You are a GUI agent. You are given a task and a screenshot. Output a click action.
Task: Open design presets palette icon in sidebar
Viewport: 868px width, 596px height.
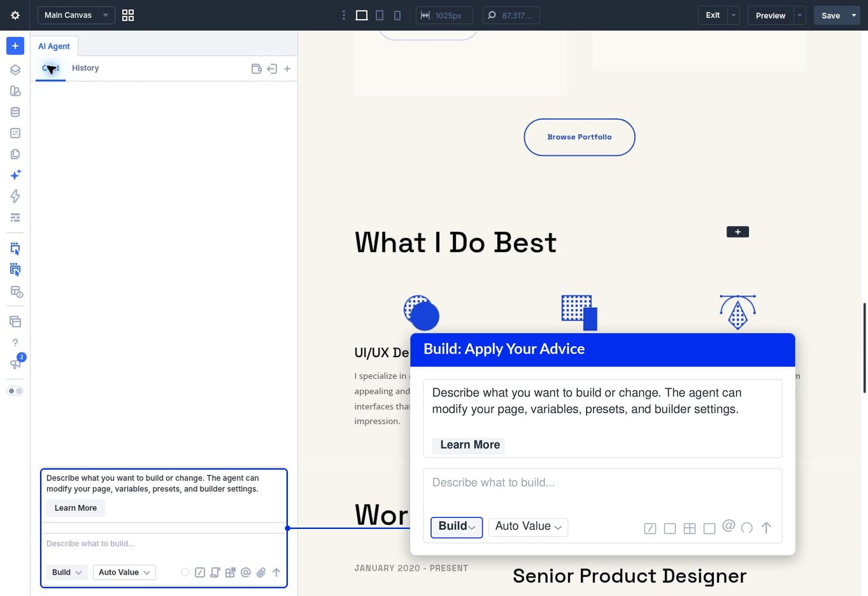pyautogui.click(x=15, y=91)
